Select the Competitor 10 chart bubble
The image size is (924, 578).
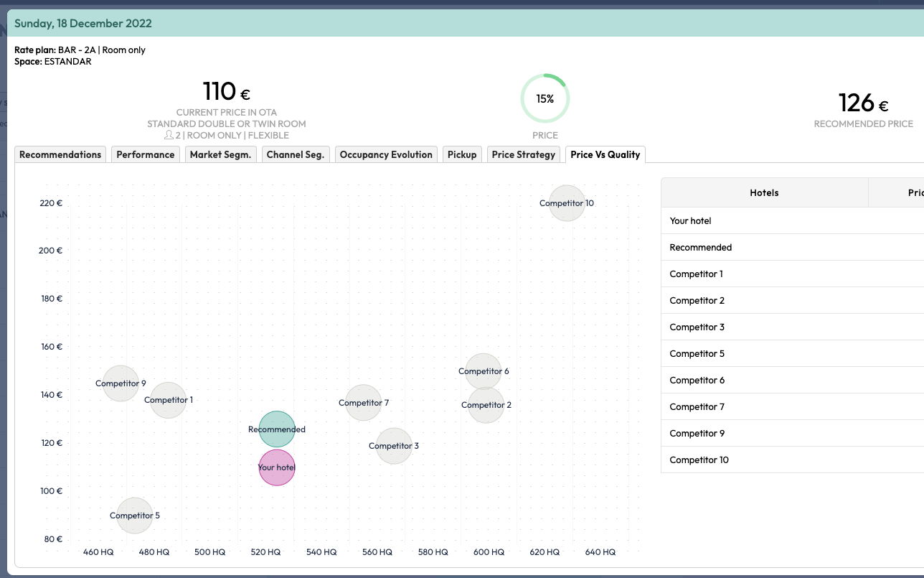[x=567, y=203]
